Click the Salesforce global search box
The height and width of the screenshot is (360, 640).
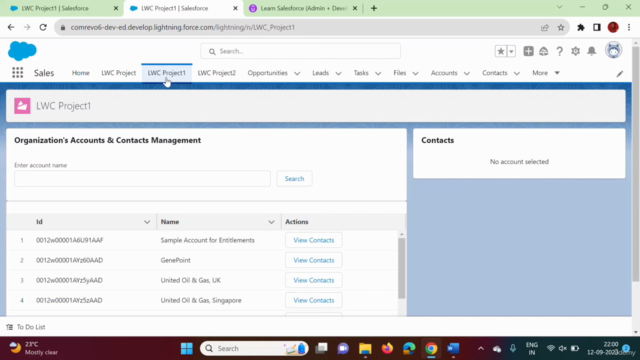[300, 51]
